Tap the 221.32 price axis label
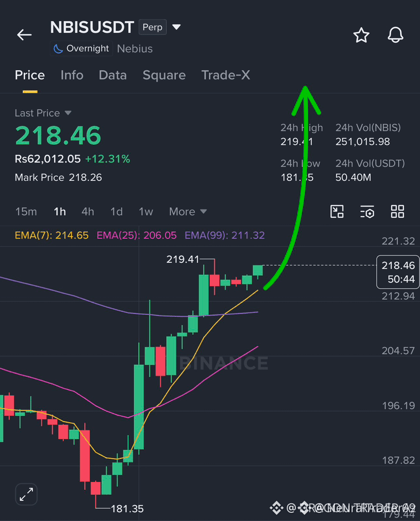Viewport: 420px width, 521px height. click(398, 241)
